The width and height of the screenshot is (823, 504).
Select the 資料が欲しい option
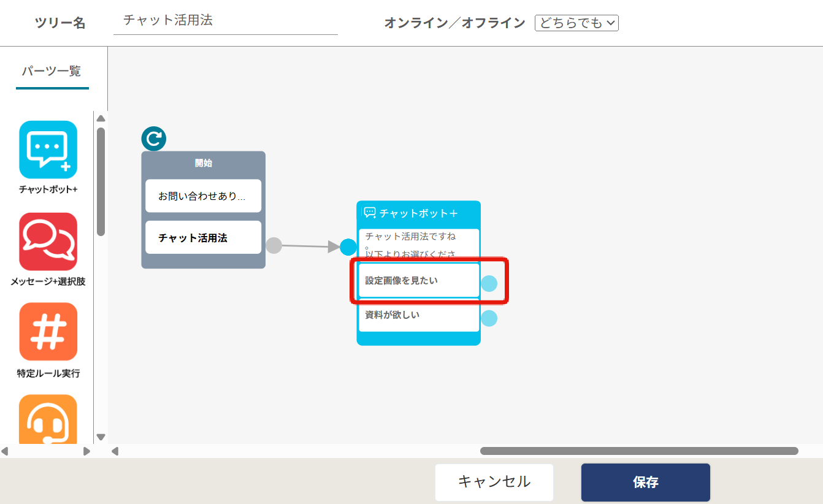[418, 316]
